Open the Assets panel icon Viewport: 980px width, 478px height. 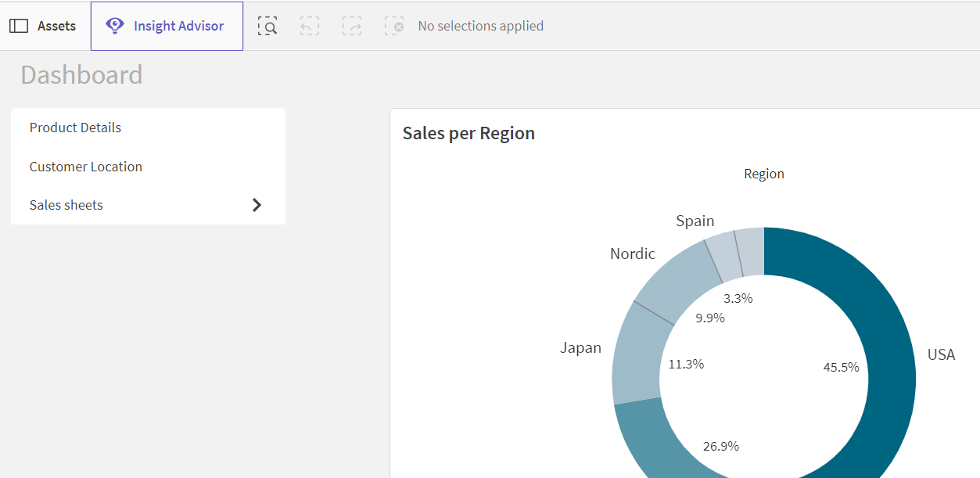tap(19, 26)
